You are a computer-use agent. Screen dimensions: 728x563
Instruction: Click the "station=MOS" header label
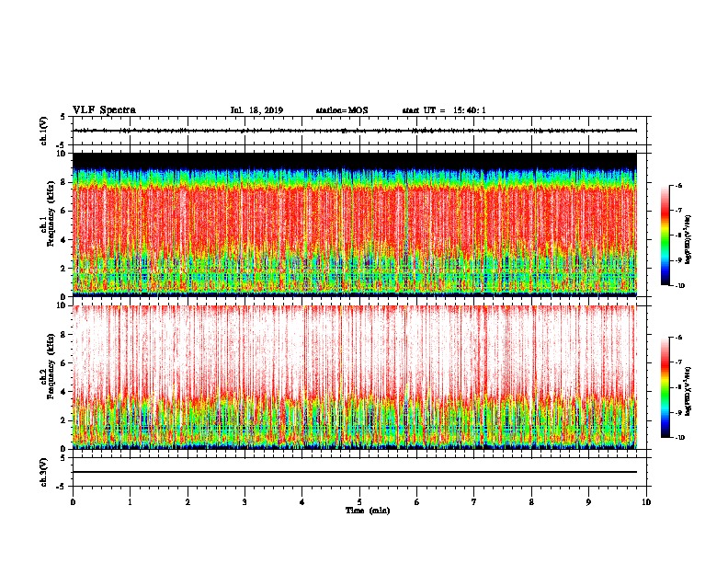point(342,110)
